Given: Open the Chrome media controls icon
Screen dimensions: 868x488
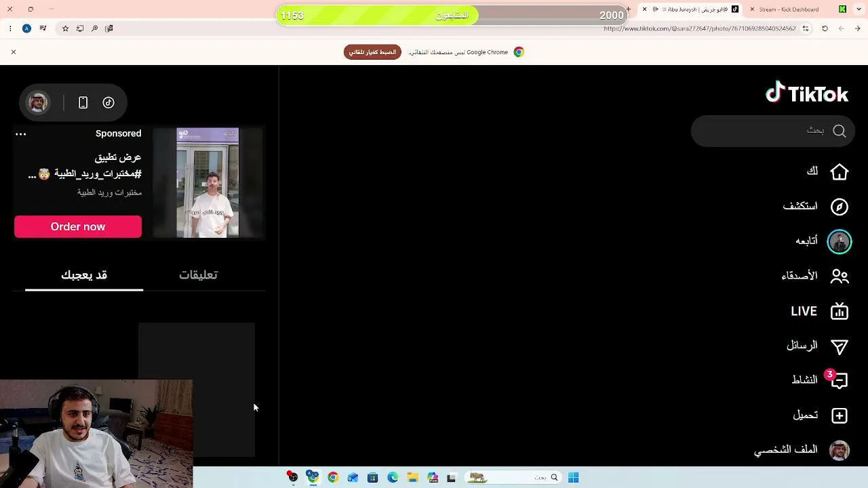Looking at the screenshot, I should coord(43,28).
